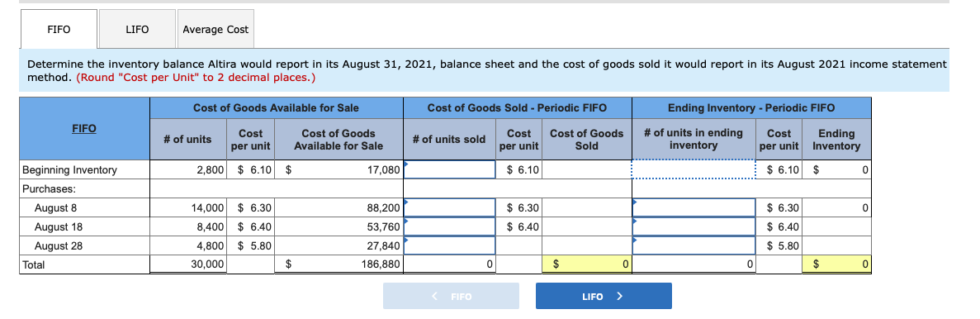Viewport: 980px width, 319px height.
Task: Click the 14,000 units cell
Action: point(188,207)
